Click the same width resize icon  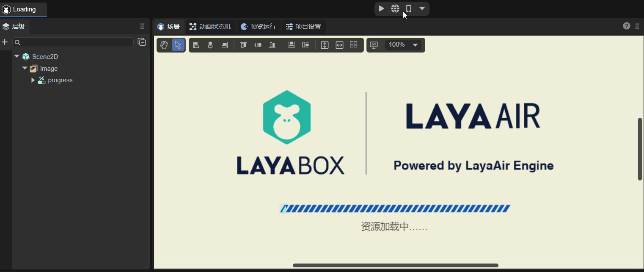[x=339, y=45]
